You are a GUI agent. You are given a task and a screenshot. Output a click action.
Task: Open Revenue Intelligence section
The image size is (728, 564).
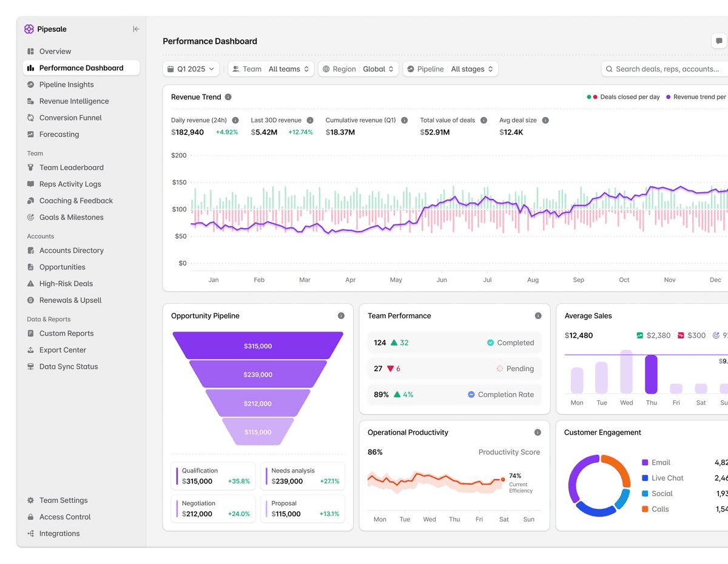(x=81, y=101)
